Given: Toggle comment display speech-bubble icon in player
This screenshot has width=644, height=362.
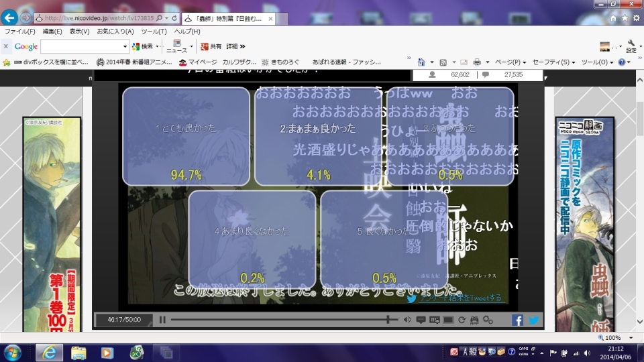Looking at the screenshot, I should pos(421,320).
